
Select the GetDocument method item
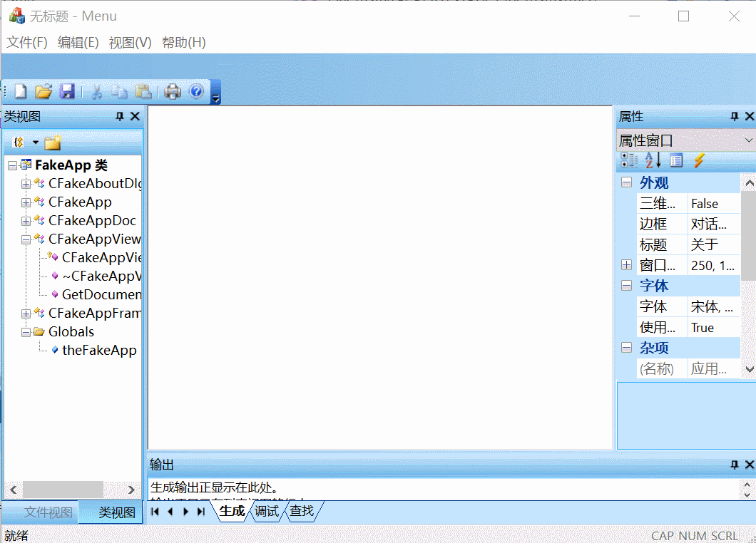click(x=102, y=294)
